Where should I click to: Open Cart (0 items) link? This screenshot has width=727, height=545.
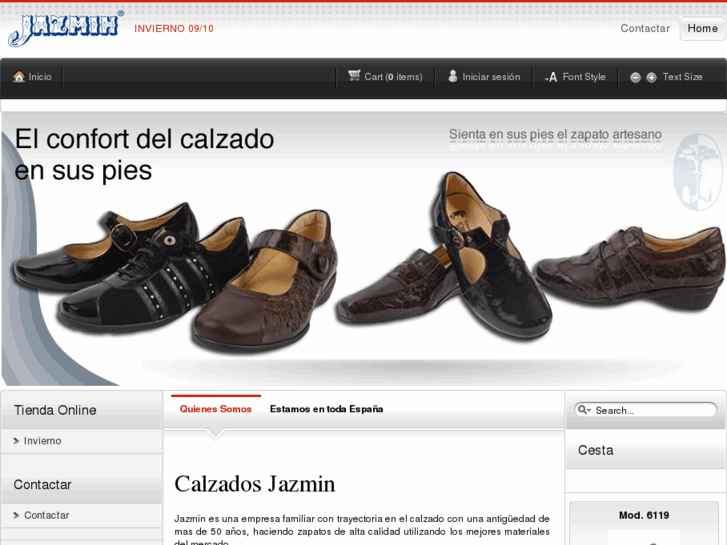coord(393,77)
